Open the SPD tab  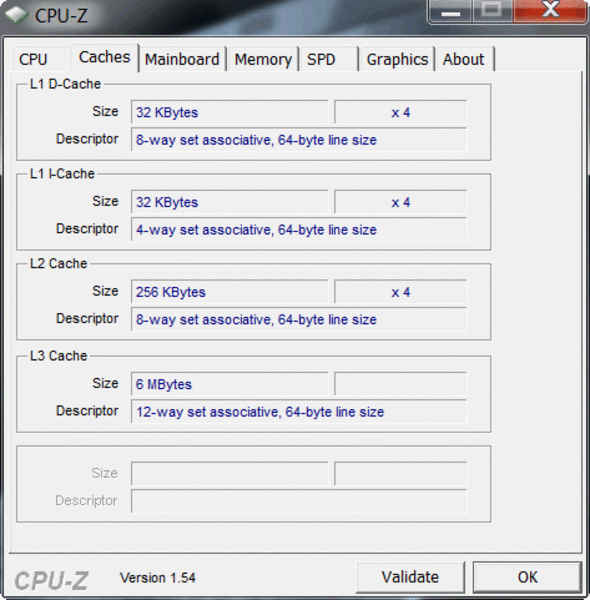coord(329,59)
